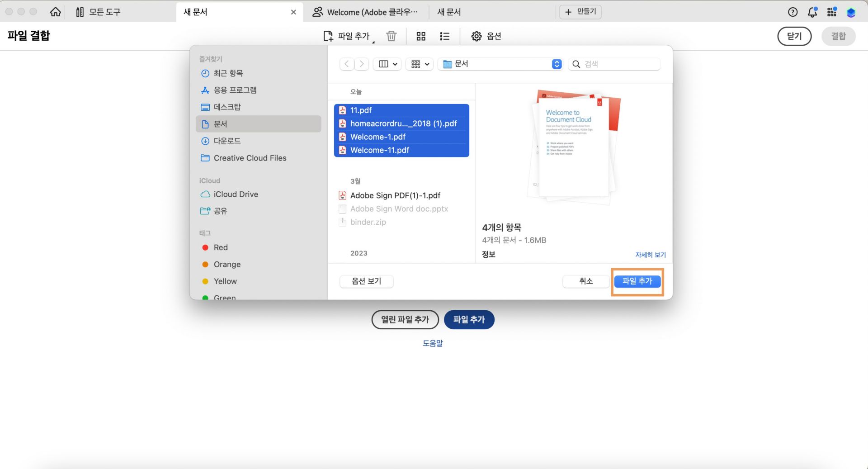868x469 pixels.
Task: Click the trash delete icon in Combine Files toolbar
Action: 392,36
